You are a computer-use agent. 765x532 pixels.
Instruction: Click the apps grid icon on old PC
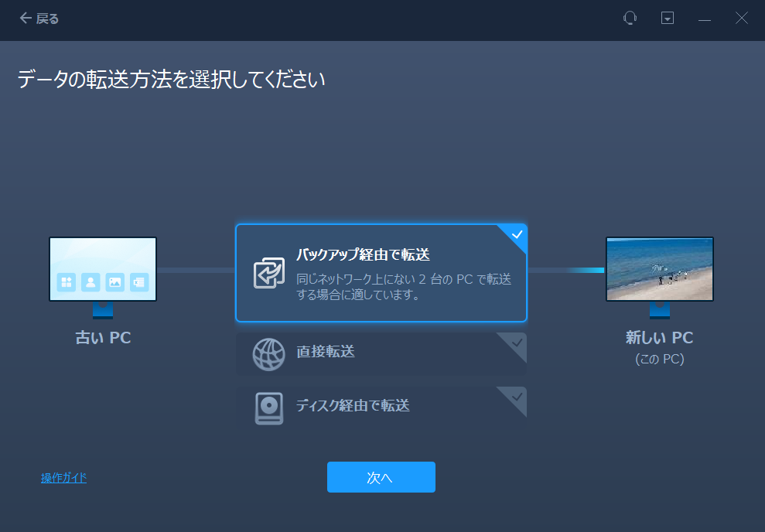67,282
